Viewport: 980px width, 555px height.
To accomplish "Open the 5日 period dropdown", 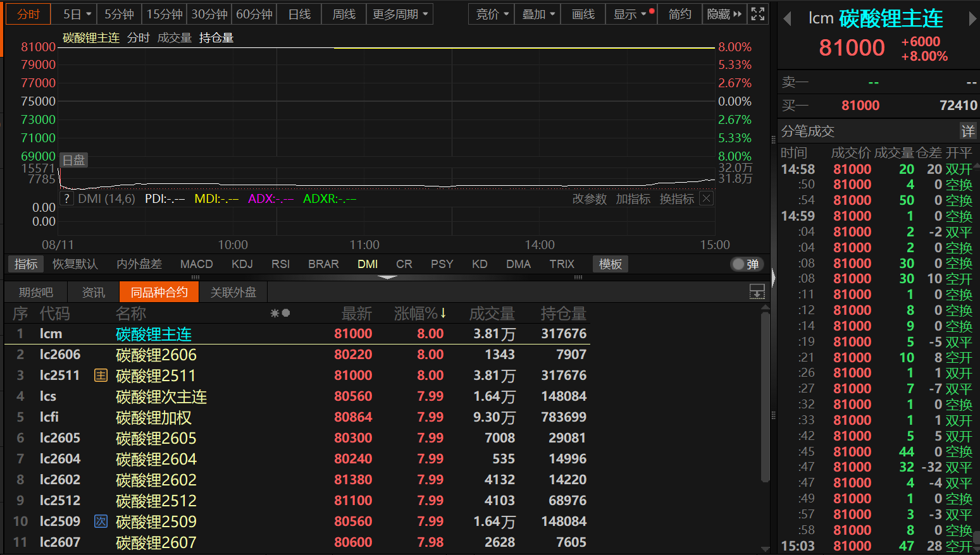I will click(78, 14).
